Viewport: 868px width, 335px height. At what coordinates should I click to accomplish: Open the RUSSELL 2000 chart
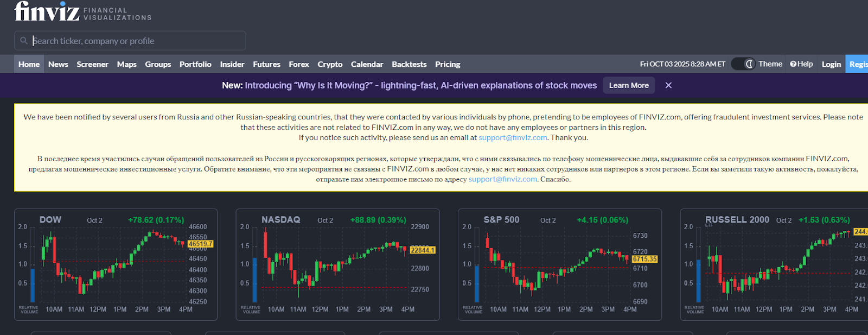(774, 264)
